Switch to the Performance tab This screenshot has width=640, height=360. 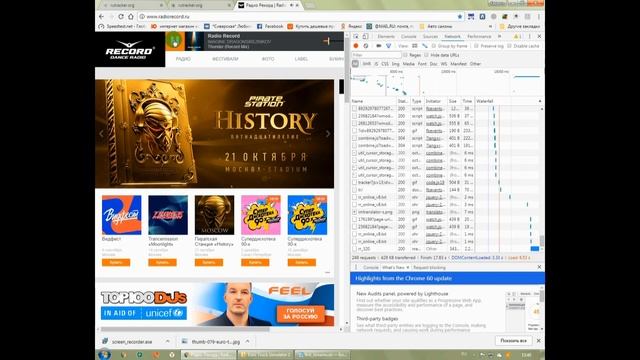(479, 36)
